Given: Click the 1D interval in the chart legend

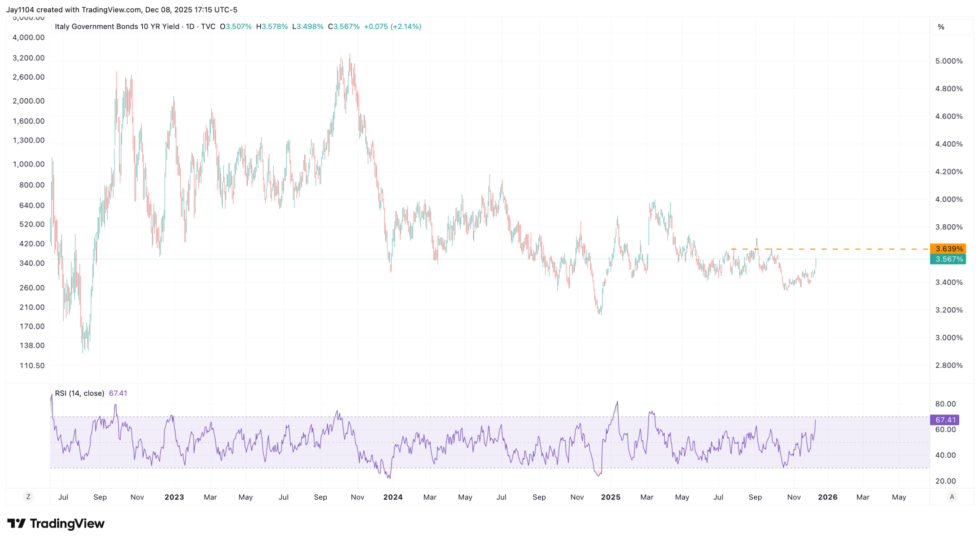Looking at the screenshot, I should pyautogui.click(x=190, y=26).
